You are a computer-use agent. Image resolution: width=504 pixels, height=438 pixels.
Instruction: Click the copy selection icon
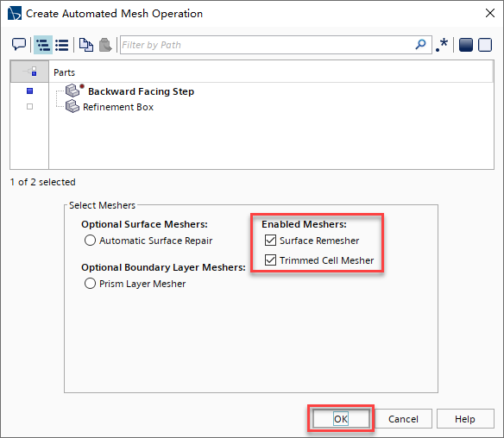click(86, 45)
